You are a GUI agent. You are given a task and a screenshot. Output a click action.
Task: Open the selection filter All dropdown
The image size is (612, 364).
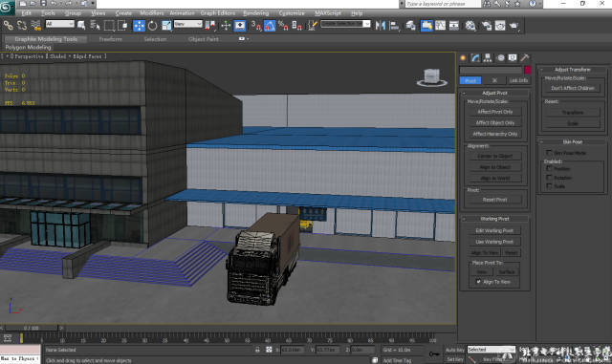pyautogui.click(x=59, y=24)
